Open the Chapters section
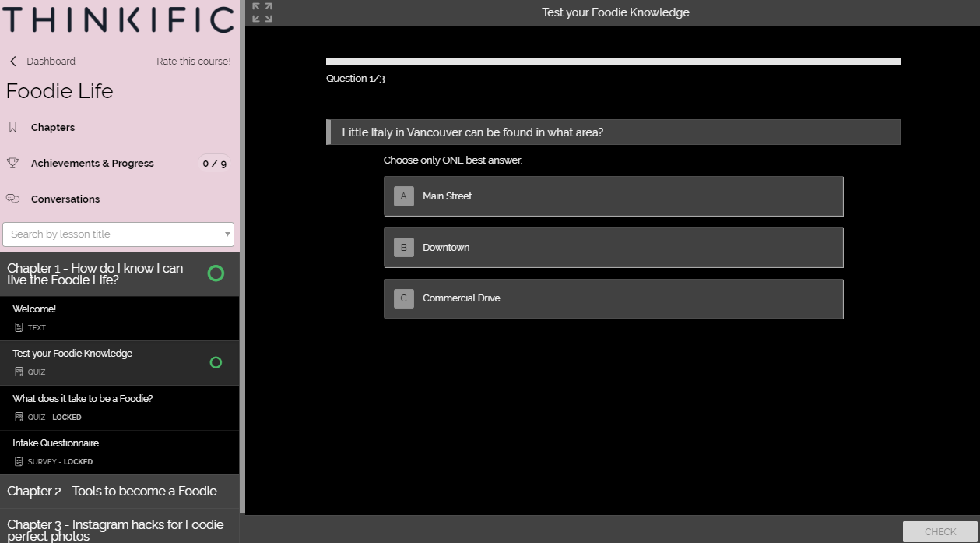The image size is (980, 543). (53, 127)
